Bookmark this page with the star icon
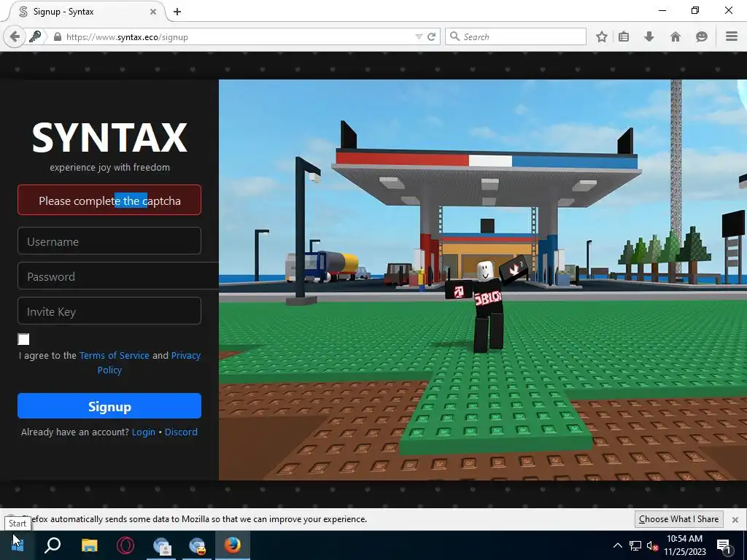747x560 pixels. point(602,36)
